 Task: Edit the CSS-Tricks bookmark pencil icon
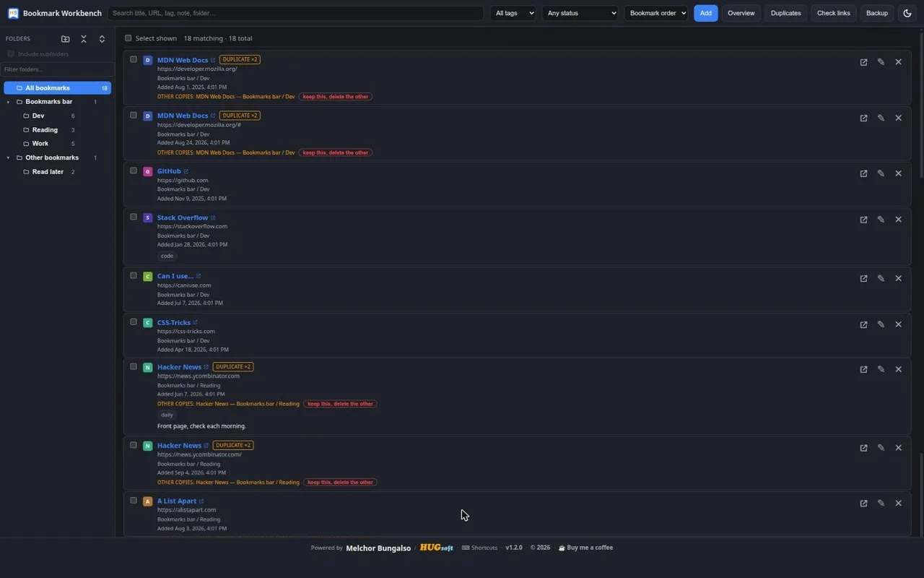pyautogui.click(x=881, y=324)
